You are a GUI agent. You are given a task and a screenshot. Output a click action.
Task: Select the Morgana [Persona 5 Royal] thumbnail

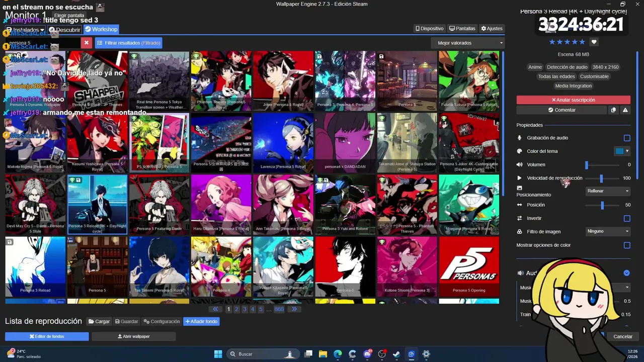[469, 205]
